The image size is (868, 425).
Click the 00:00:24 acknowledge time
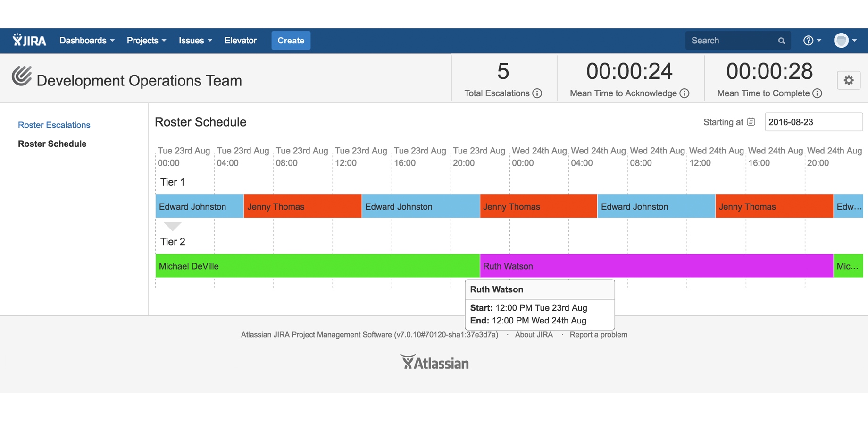(x=629, y=71)
